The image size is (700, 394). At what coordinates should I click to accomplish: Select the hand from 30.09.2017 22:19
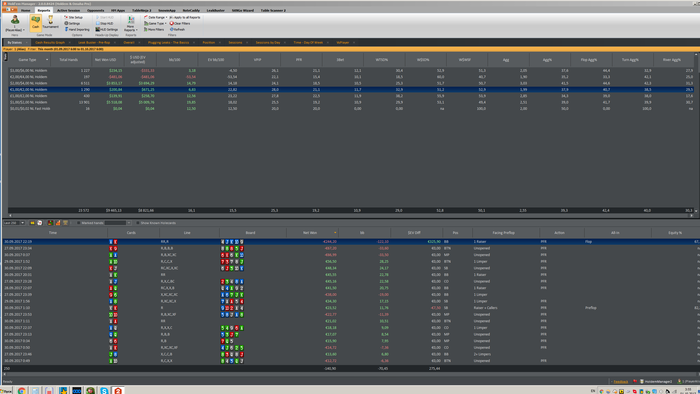coord(351,242)
